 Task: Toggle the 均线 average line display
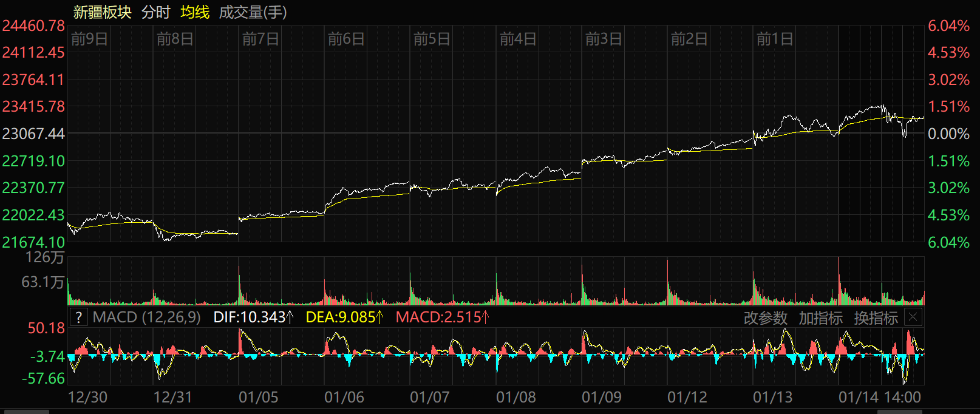tap(195, 12)
